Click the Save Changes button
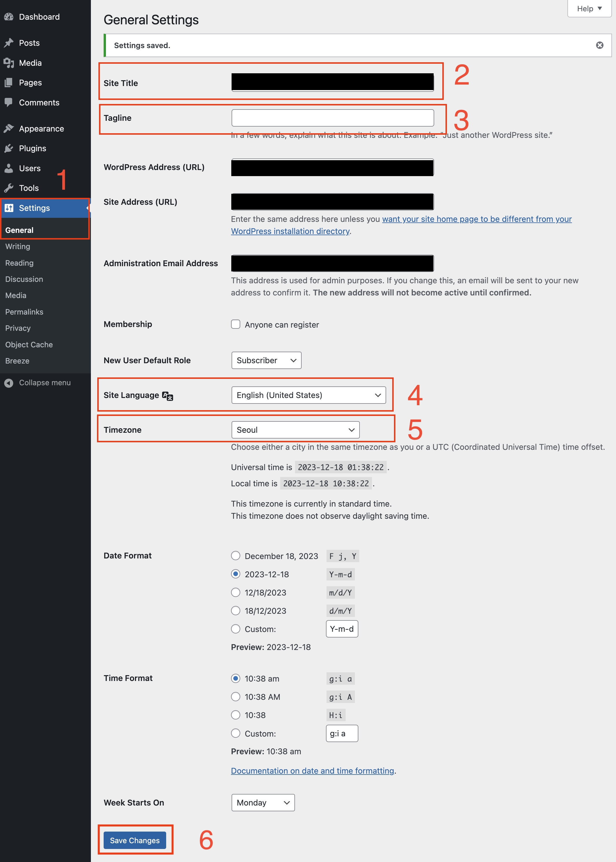The width and height of the screenshot is (616, 862). pyautogui.click(x=135, y=840)
